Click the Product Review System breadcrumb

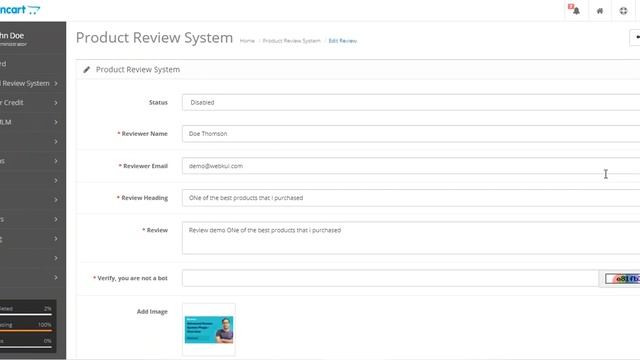pyautogui.click(x=291, y=41)
